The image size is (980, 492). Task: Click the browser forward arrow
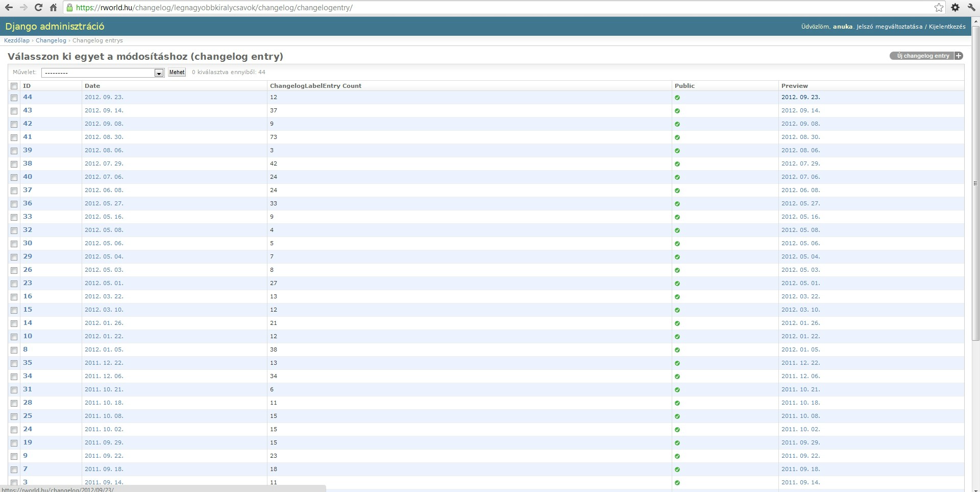23,8
